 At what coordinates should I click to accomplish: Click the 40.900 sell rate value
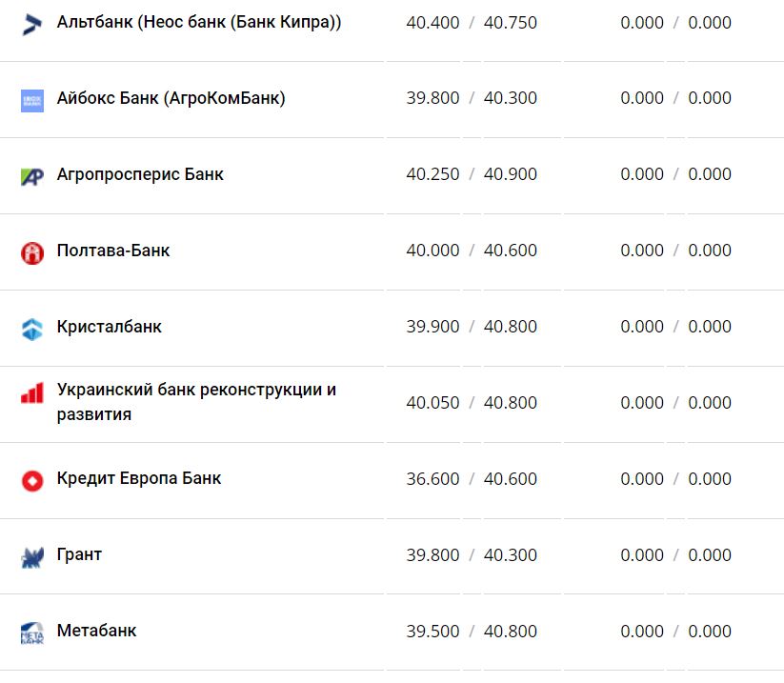511,174
